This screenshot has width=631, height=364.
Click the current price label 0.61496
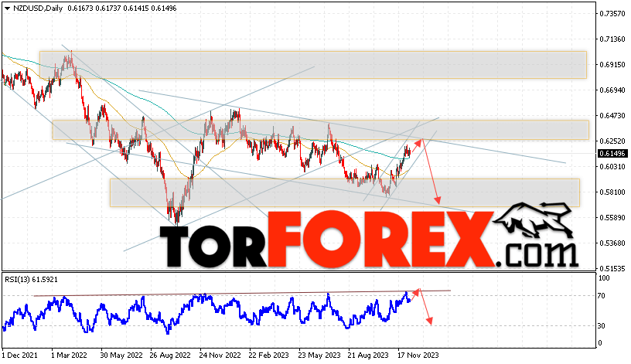(x=612, y=153)
